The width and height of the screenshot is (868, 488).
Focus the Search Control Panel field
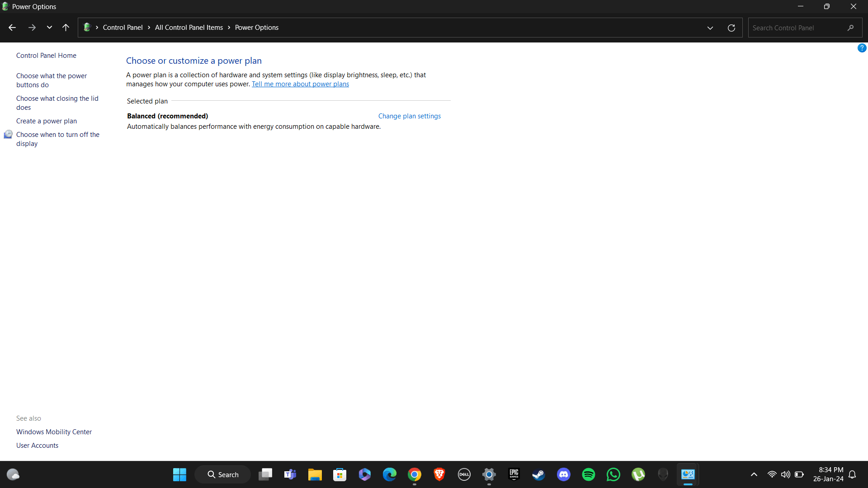[x=796, y=28]
